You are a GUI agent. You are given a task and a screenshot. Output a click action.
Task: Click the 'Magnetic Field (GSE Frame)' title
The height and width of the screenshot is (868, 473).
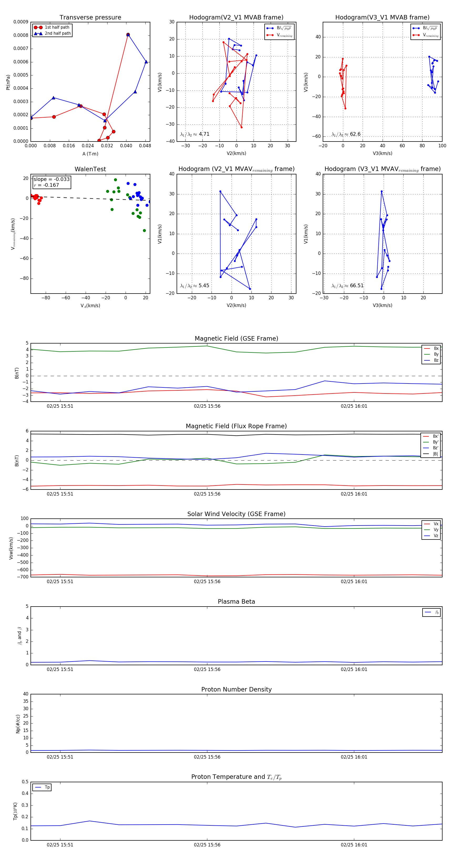236,339
